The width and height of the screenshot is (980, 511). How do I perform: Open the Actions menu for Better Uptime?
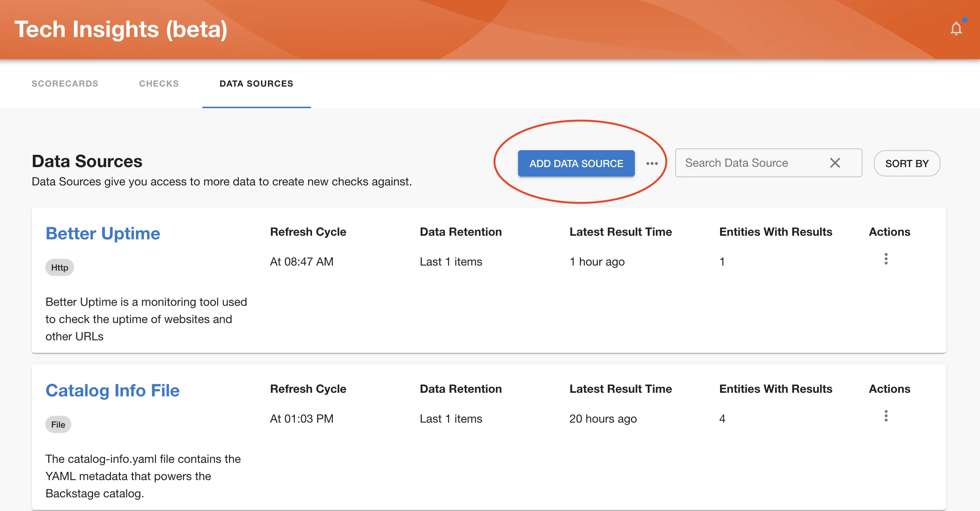coord(886,259)
